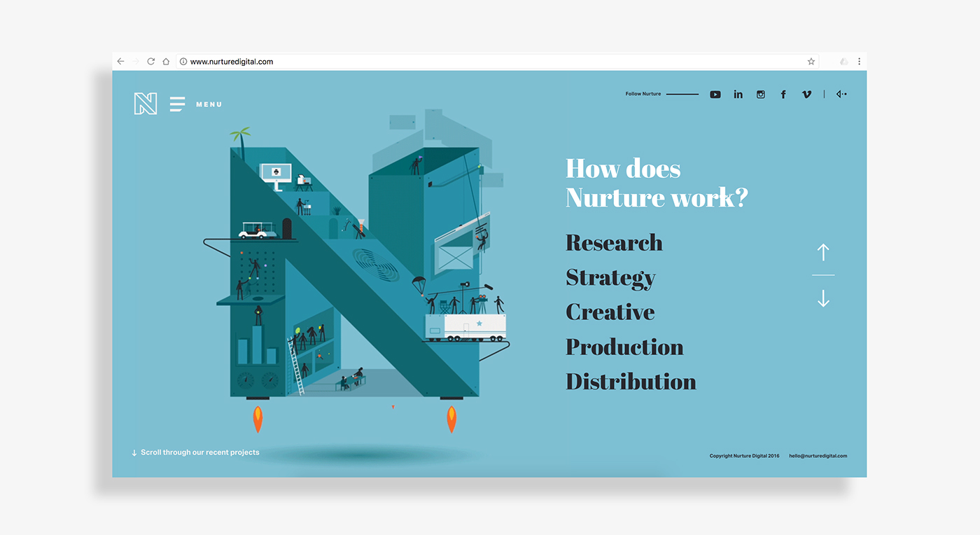
Task: Click the address bar URL field
Action: click(497, 62)
